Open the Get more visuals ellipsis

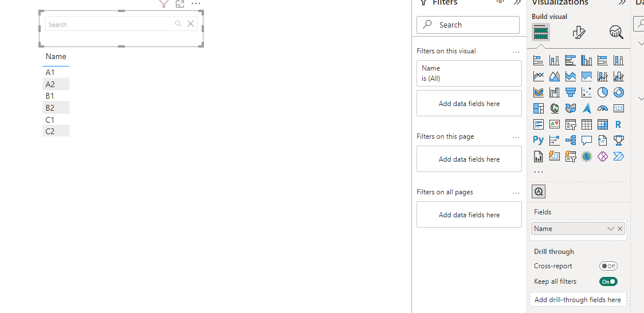tap(539, 172)
